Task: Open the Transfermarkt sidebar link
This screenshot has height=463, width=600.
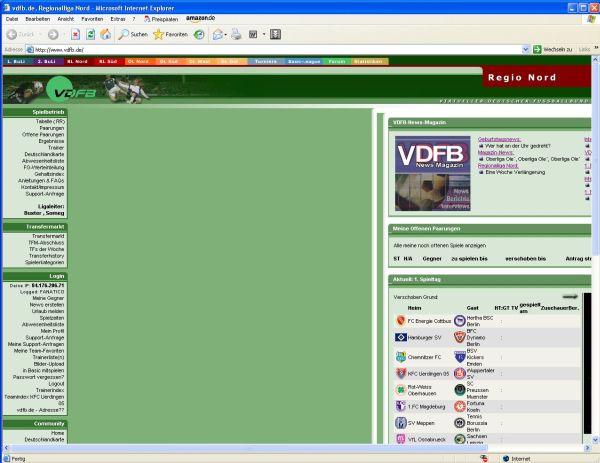Action: pyautogui.click(x=47, y=236)
